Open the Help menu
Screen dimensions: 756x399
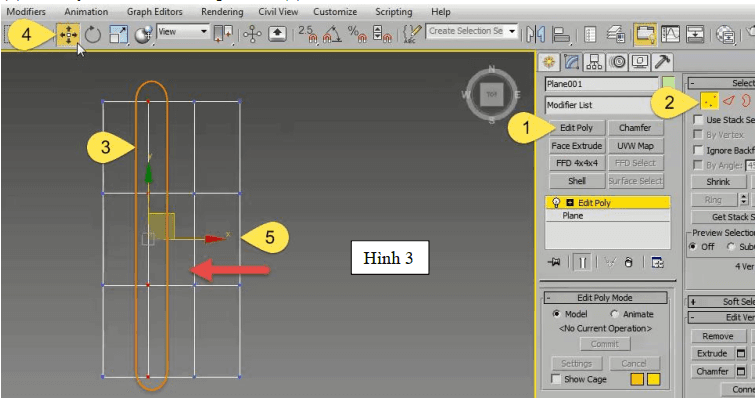pyautogui.click(x=441, y=12)
